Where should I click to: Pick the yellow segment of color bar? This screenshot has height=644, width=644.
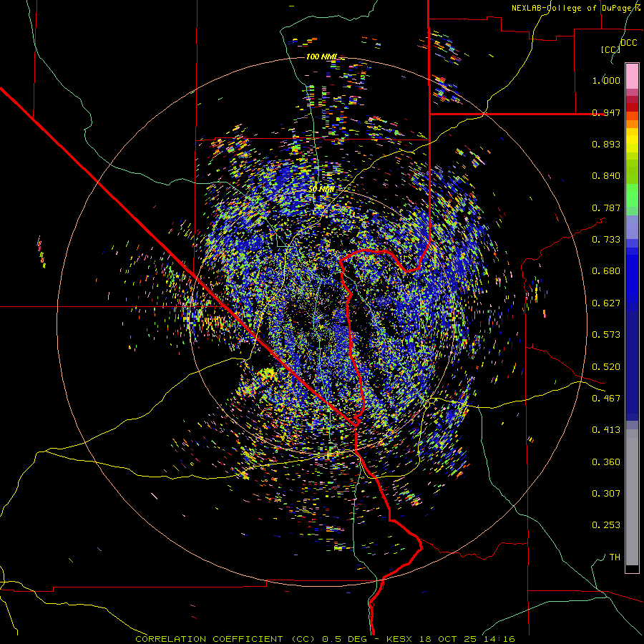coord(632,140)
